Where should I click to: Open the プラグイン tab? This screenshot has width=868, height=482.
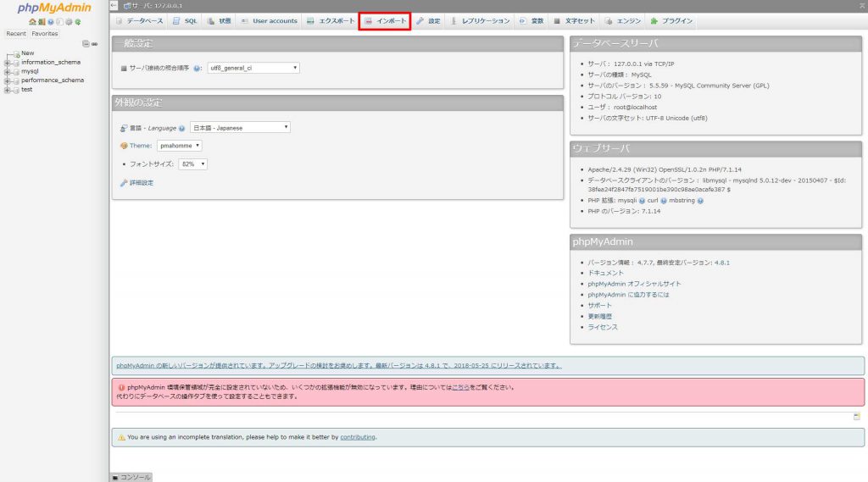671,21
